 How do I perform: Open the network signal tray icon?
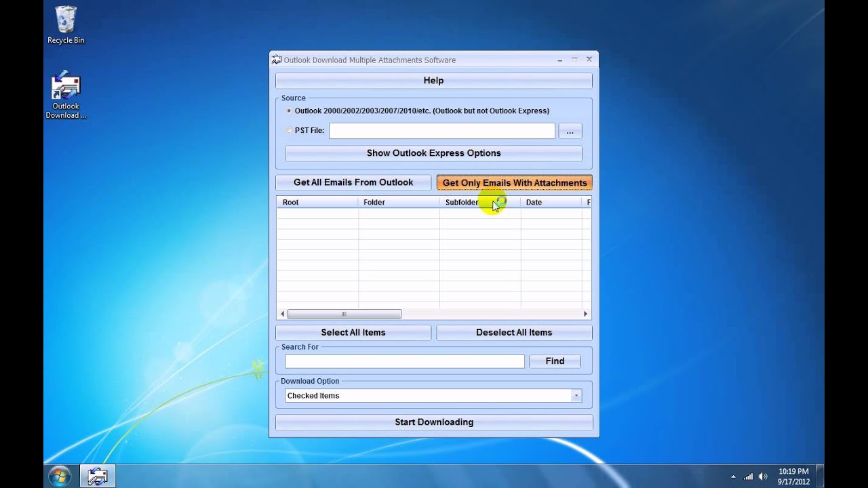point(749,476)
